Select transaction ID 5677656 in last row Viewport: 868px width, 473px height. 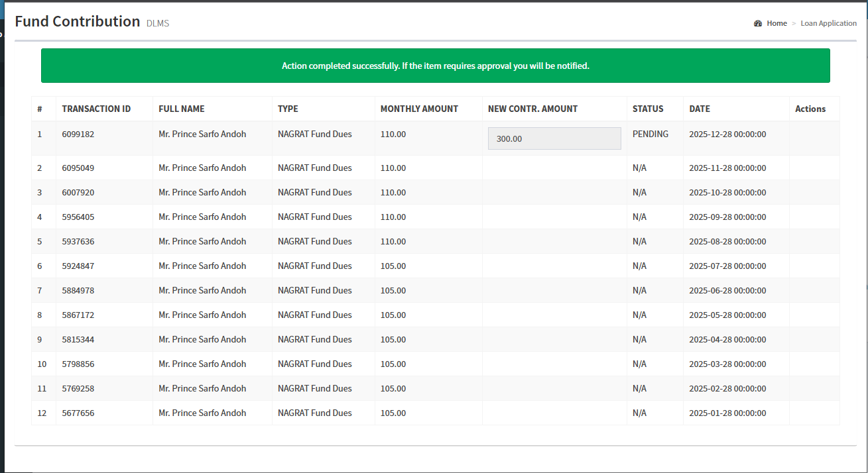[x=78, y=413]
